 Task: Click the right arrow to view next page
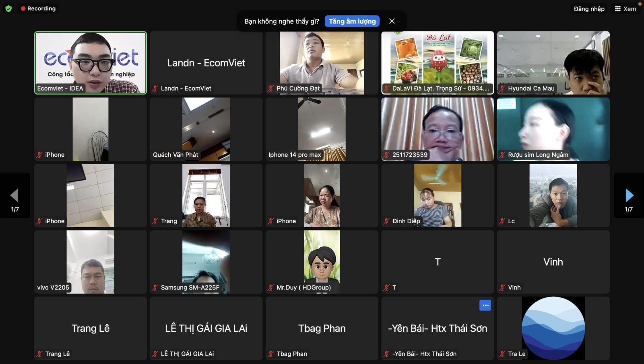[629, 195]
